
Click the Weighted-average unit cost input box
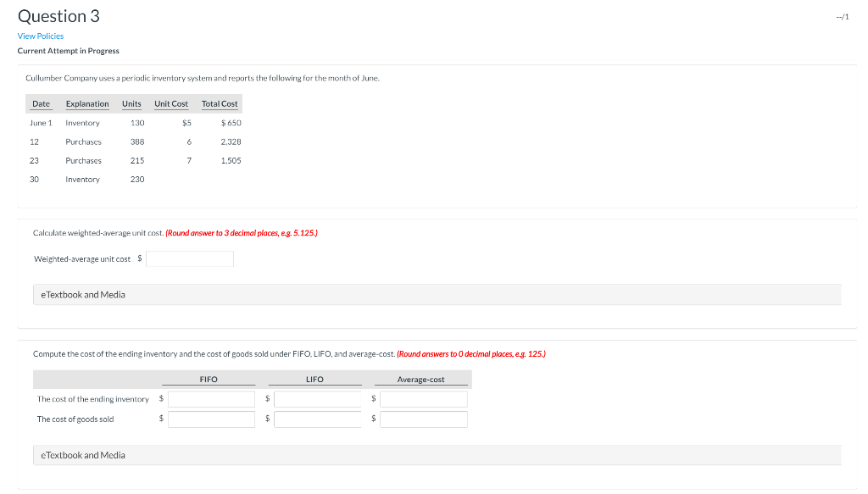tap(189, 258)
